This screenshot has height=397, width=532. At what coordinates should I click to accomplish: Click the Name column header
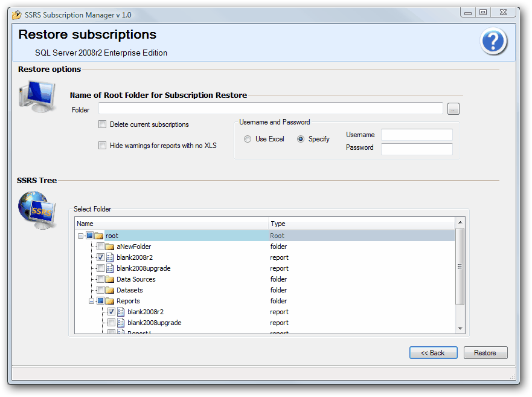pyautogui.click(x=171, y=224)
